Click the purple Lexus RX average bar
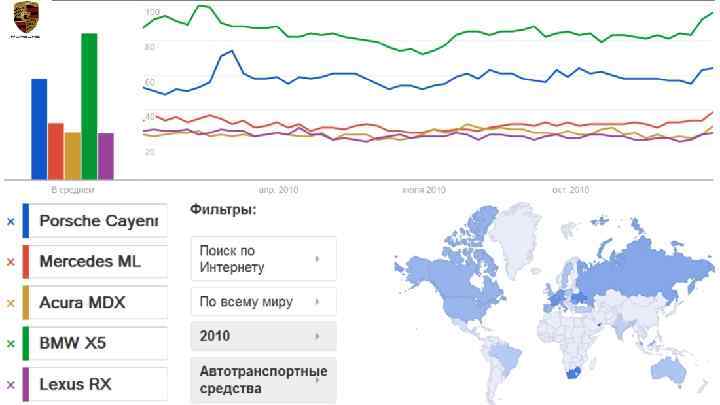This screenshot has width=720, height=405. pyautogui.click(x=106, y=154)
